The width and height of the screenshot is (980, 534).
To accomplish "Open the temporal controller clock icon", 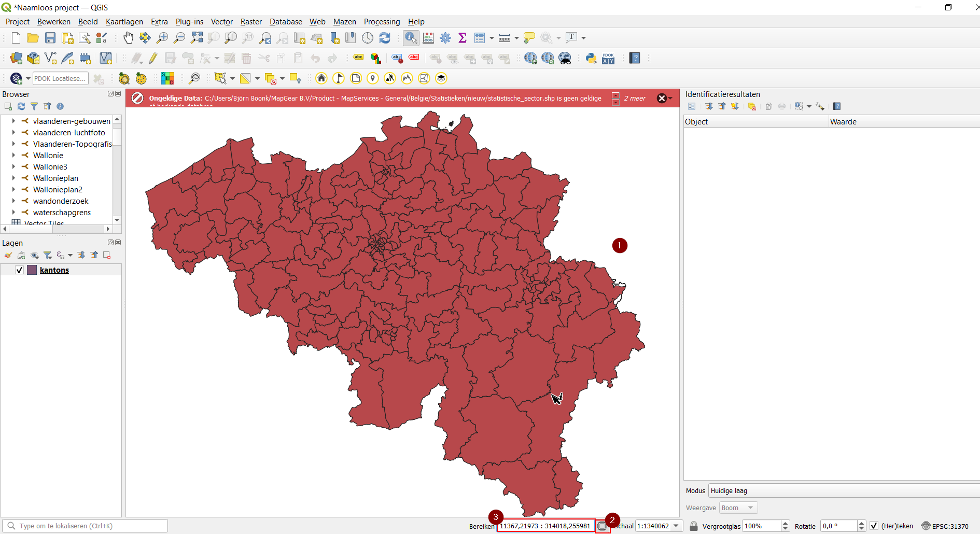I will click(368, 38).
